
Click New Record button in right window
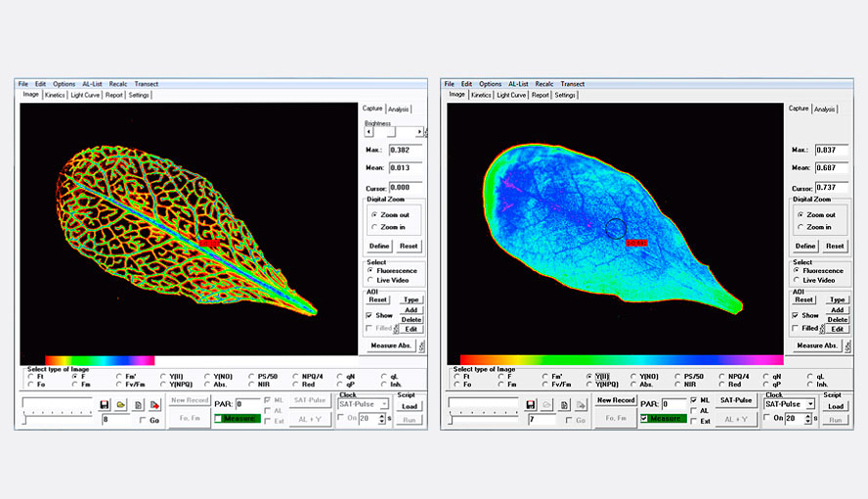click(616, 400)
